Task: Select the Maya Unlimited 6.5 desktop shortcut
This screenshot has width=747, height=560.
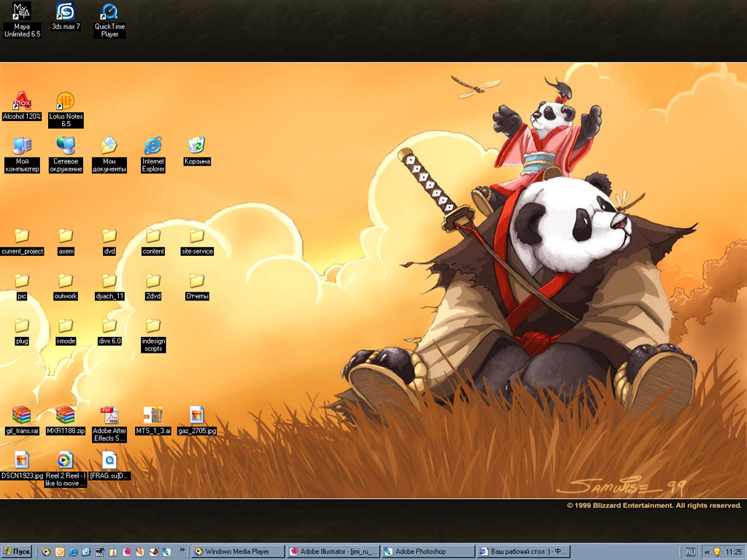Action: coord(22,19)
